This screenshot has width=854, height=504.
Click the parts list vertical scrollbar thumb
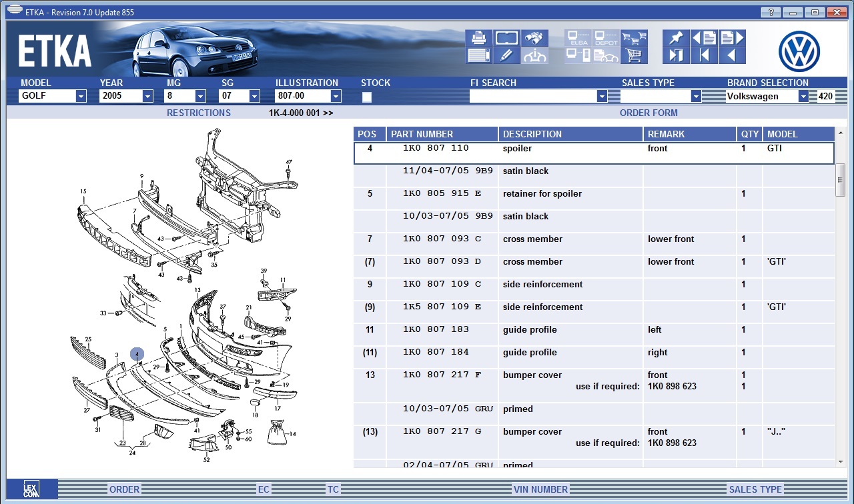coord(840,179)
